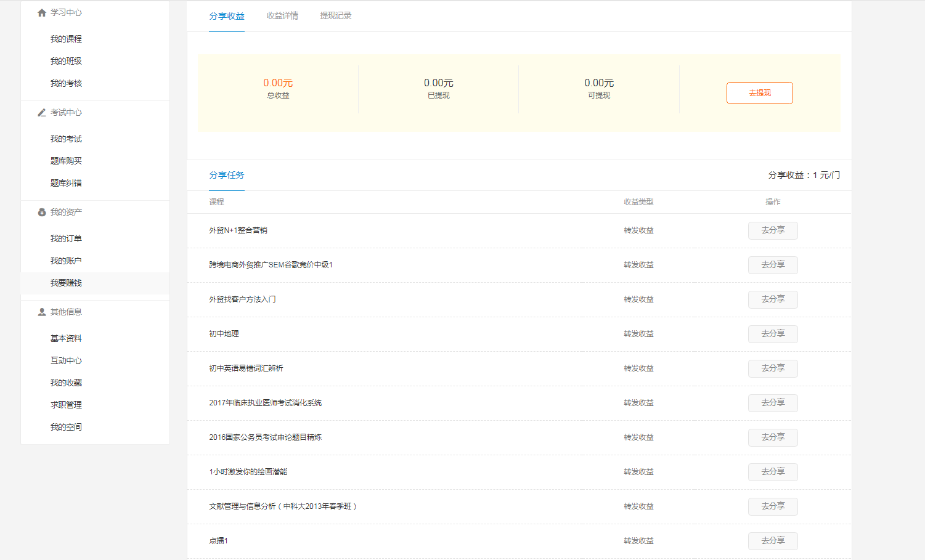Screen dimensions: 925x560
Task: Navigate to 我的订单
Action: point(66,238)
